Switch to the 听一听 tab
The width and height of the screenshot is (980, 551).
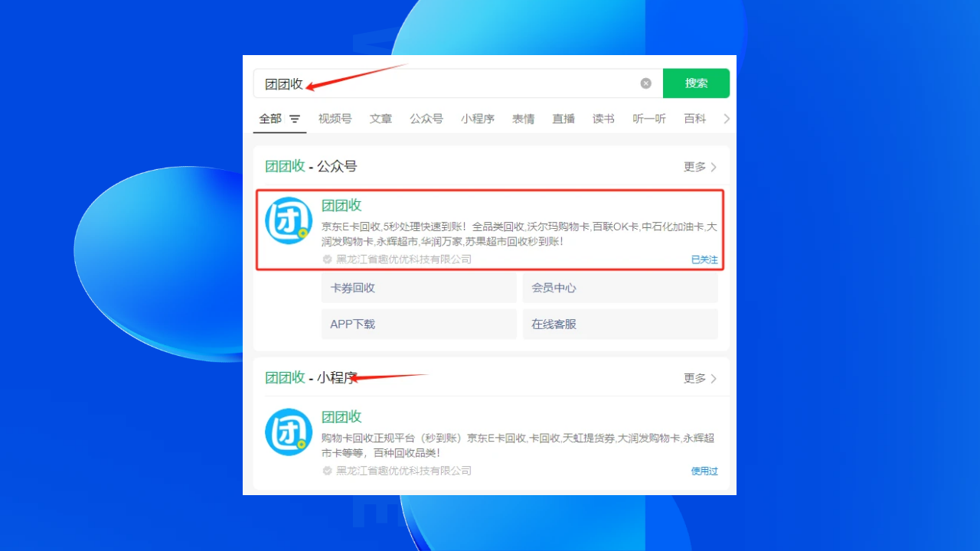point(649,119)
